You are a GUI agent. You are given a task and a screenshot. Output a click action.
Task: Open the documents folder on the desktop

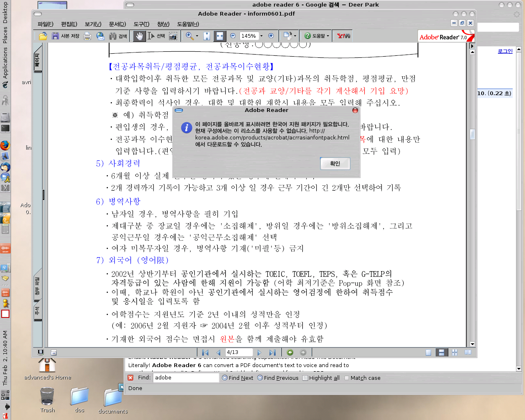tap(113, 400)
